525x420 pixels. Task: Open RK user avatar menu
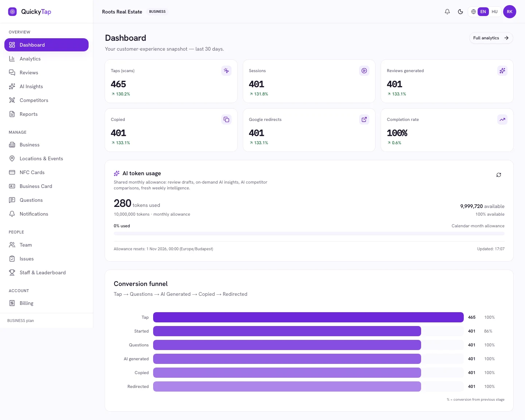pyautogui.click(x=510, y=12)
